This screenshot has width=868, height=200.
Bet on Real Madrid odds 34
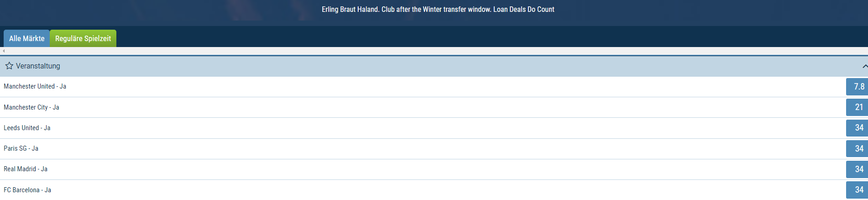click(857, 169)
